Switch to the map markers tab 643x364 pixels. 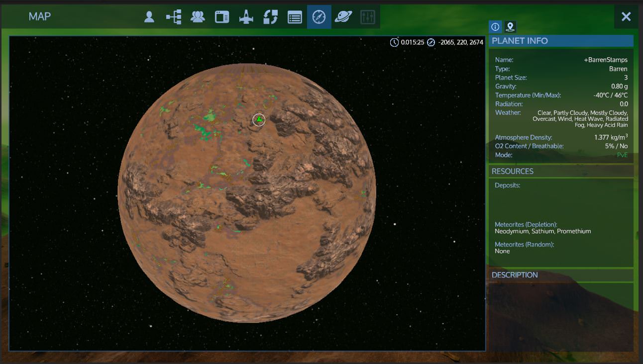510,27
